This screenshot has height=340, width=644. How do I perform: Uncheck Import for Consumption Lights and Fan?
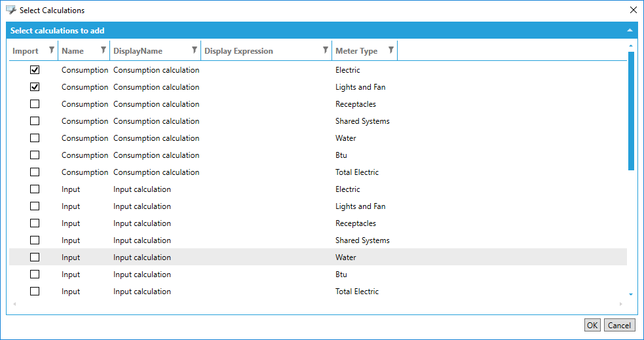coord(35,87)
